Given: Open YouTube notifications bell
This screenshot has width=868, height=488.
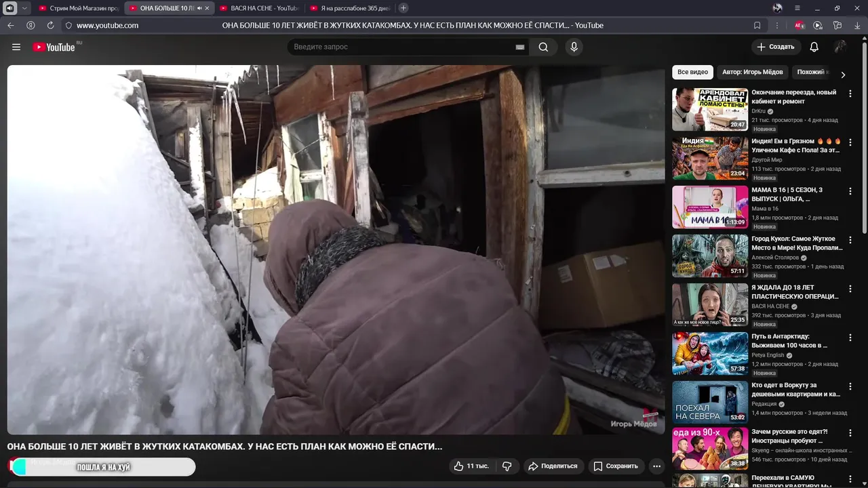Looking at the screenshot, I should click(x=814, y=47).
